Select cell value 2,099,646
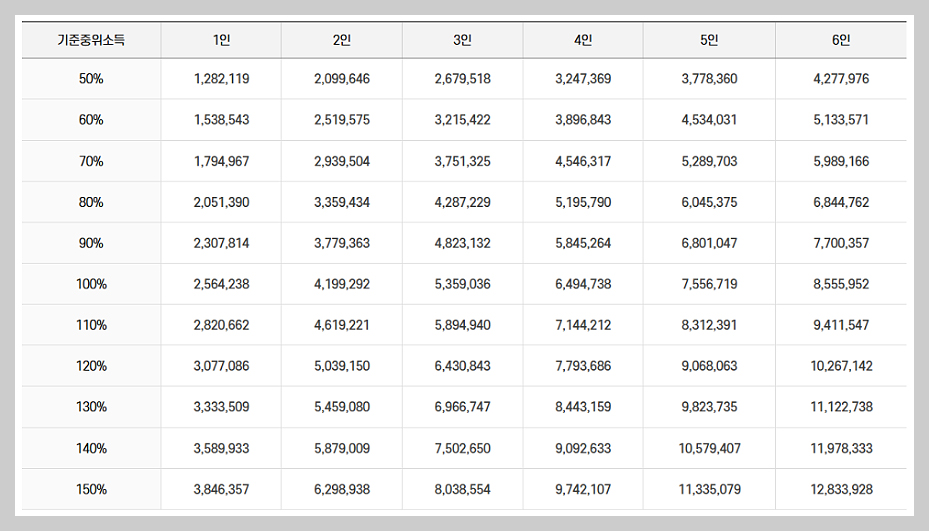Image resolution: width=929 pixels, height=531 pixels. tap(342, 79)
